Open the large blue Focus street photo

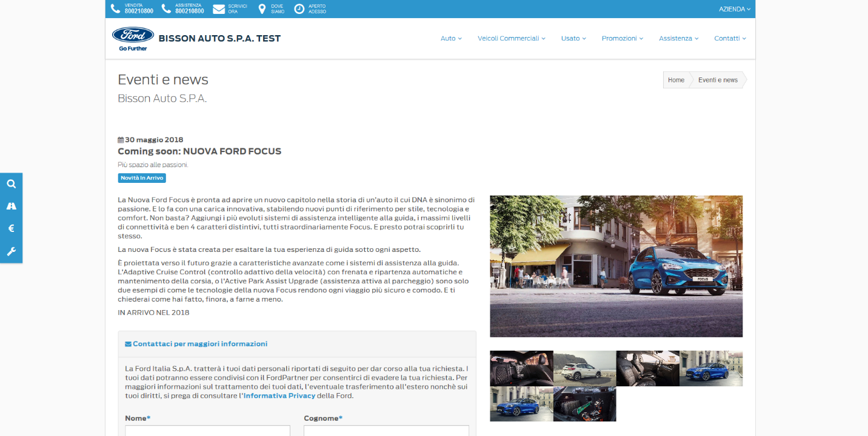(x=616, y=266)
